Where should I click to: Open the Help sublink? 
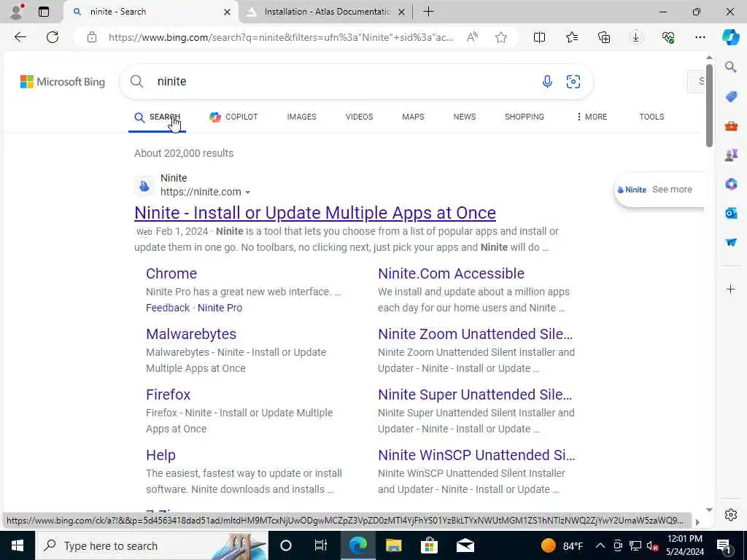[160, 455]
